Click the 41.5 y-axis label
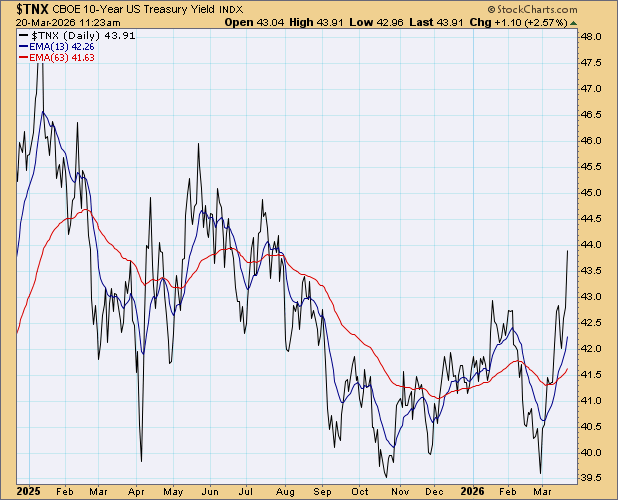The image size is (618, 500). click(592, 375)
